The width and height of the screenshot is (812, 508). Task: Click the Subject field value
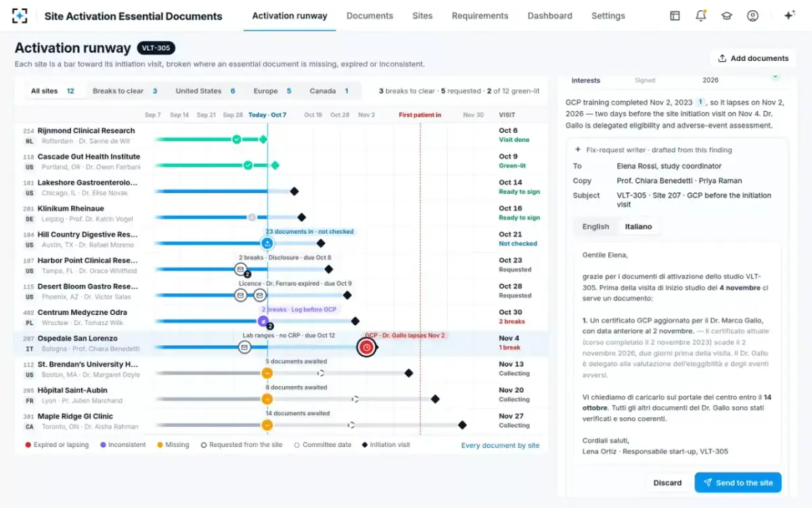tap(694, 200)
